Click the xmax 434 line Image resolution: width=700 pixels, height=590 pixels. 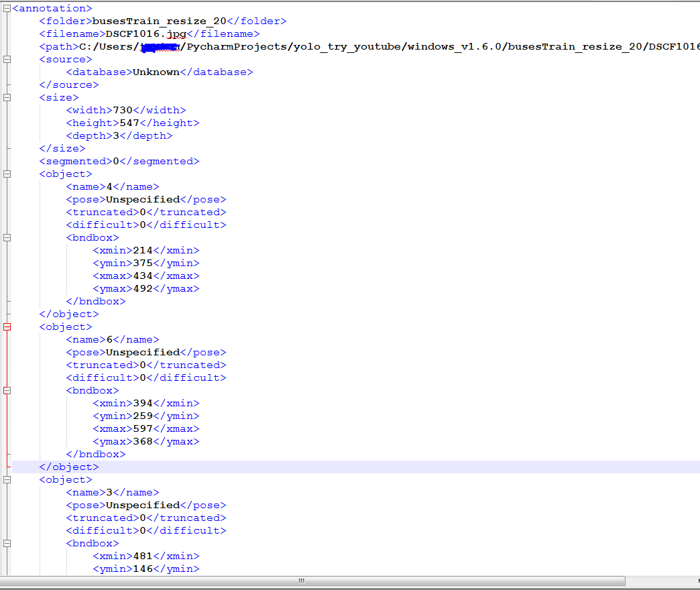(x=146, y=276)
